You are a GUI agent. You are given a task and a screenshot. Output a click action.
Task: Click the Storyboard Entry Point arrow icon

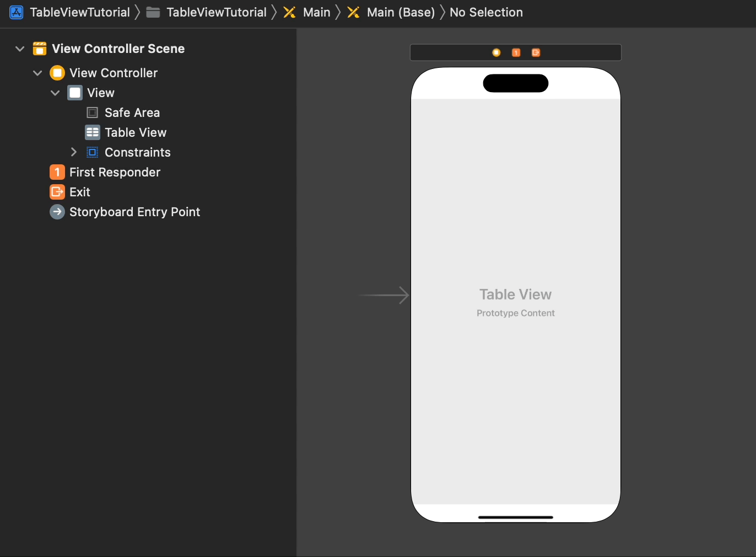click(57, 212)
